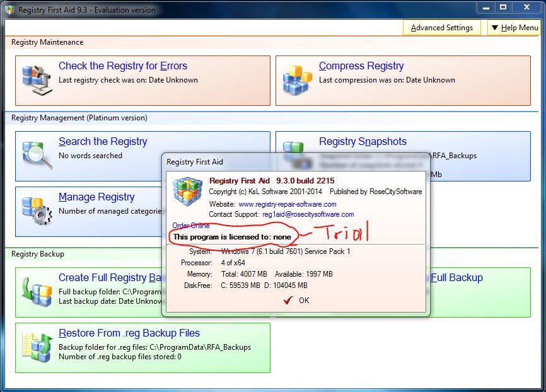Image resolution: width=546 pixels, height=392 pixels.
Task: Open Search the Registry
Action: click(103, 141)
